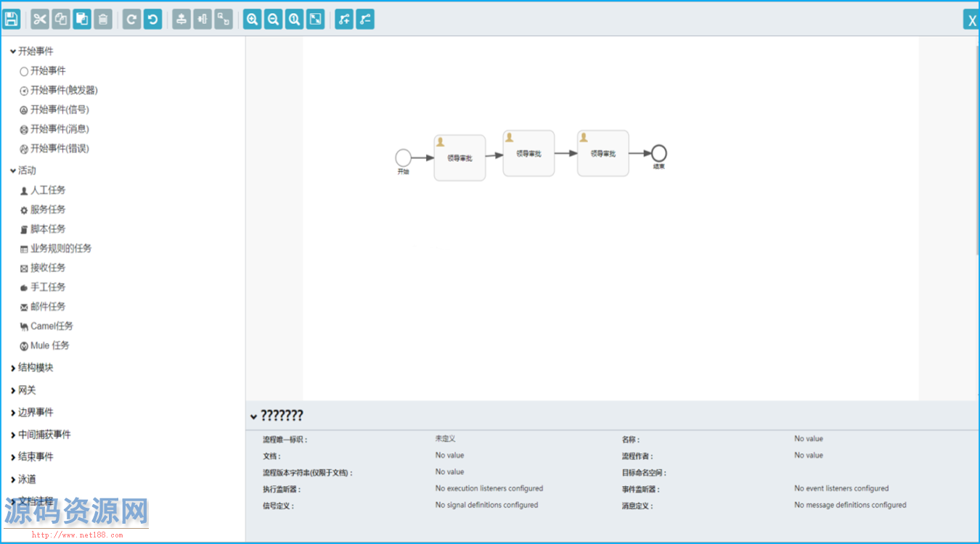Select the plain 开始事件 palette item
The height and width of the screenshot is (544, 980).
pos(43,71)
